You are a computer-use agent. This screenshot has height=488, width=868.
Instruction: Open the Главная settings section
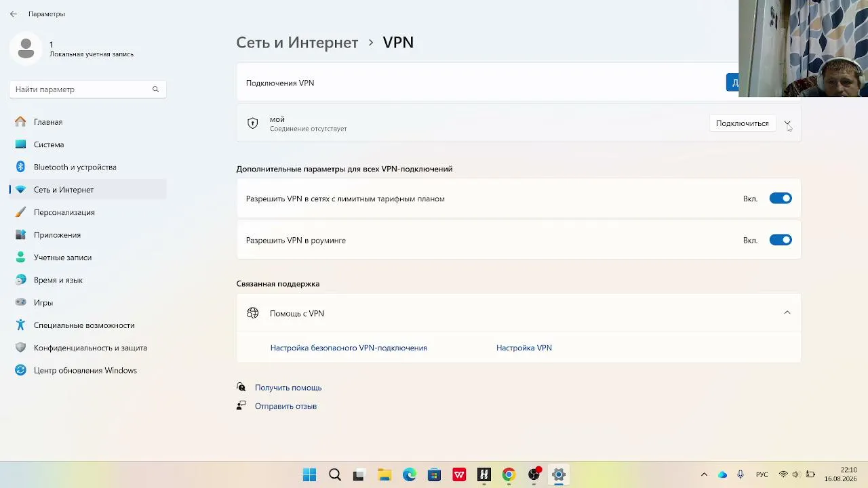(x=87, y=122)
